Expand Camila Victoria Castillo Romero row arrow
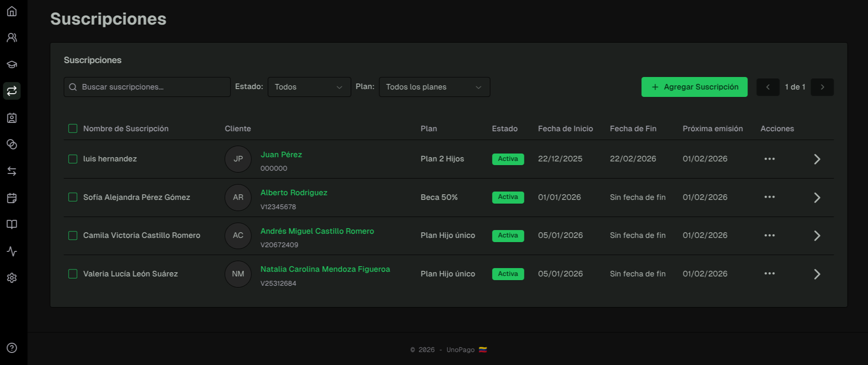This screenshot has width=868, height=365. coord(817,236)
